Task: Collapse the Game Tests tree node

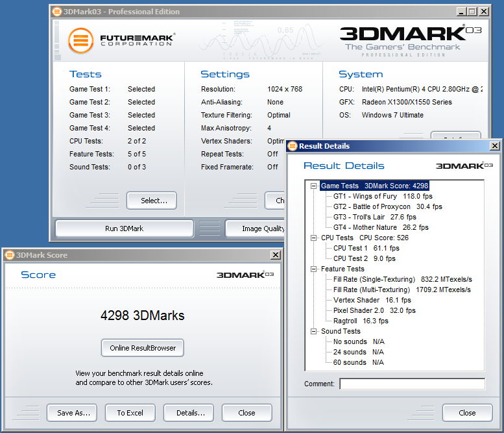Action: tap(313, 186)
